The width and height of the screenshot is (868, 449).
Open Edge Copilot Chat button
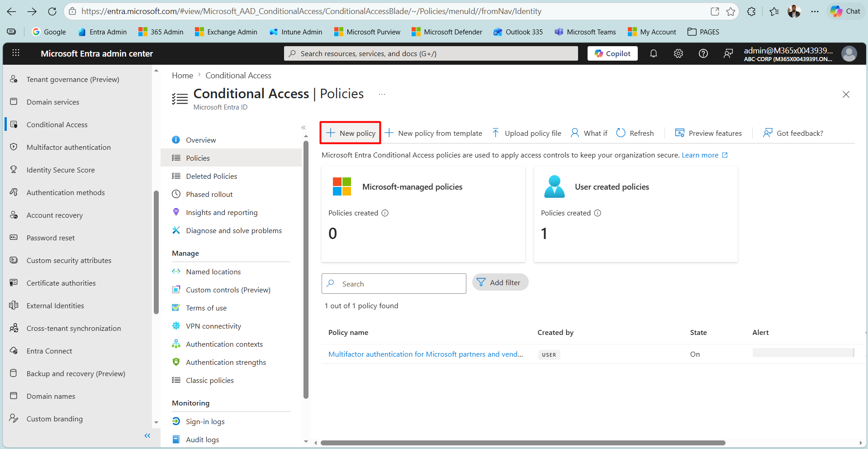point(846,11)
